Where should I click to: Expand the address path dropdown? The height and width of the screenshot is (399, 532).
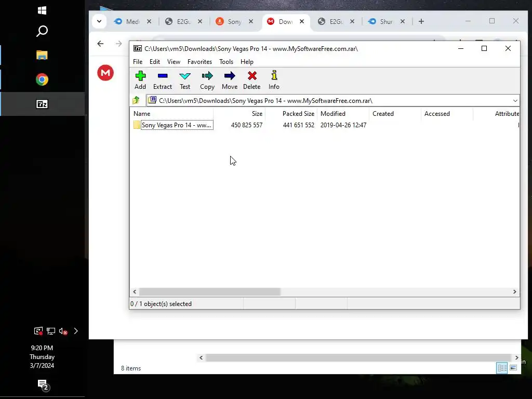[515, 100]
